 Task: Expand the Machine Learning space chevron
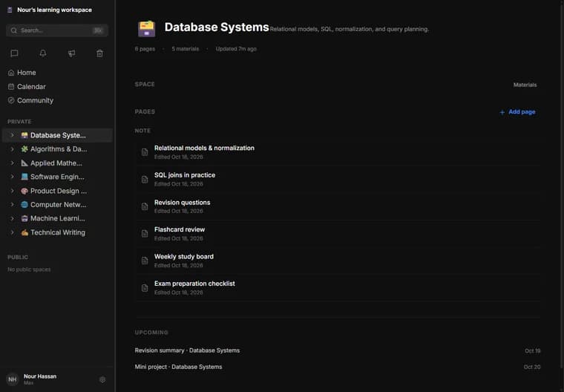pos(12,218)
